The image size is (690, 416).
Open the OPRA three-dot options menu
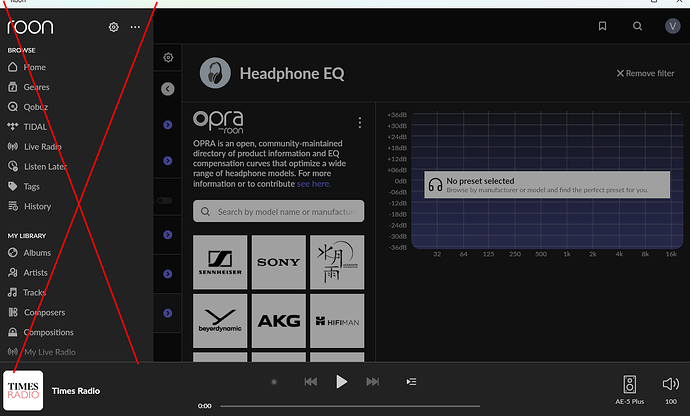tap(359, 122)
